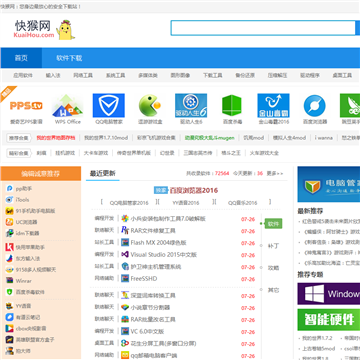This screenshot has height=360, width=360.
Task: Open the 网络工具 category
Action: pyautogui.click(x=83, y=76)
